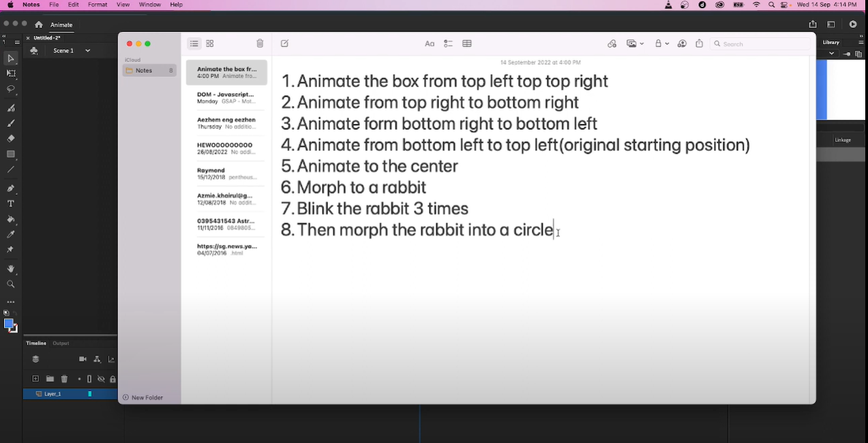Screen dimensions: 868x443
Task: Click the add camera icon in Timeline
Action: (x=83, y=359)
